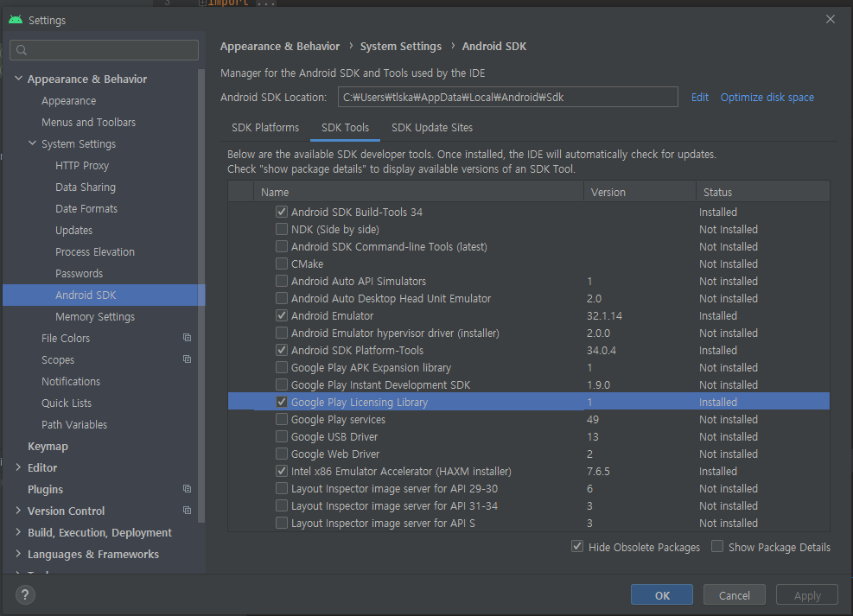Screen dimensions: 853x616
Task: Click System Settings in the breadcrumb
Action: click(x=401, y=46)
